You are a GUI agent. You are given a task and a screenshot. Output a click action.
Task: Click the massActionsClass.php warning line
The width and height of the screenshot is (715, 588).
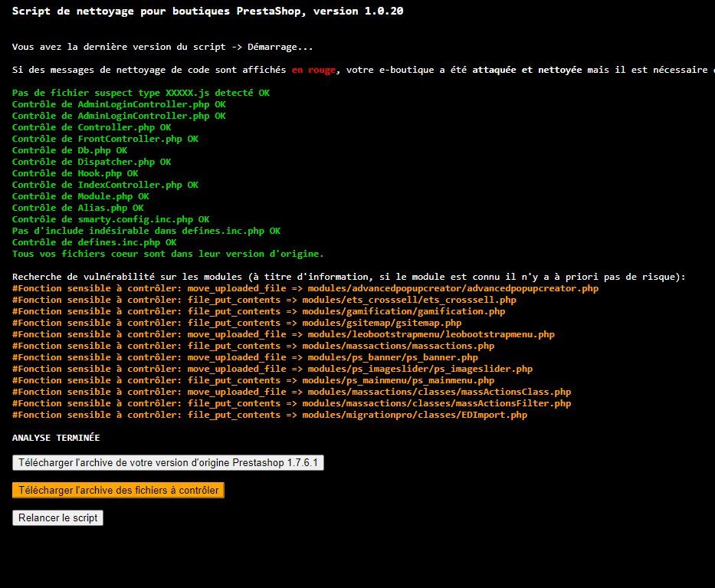[x=292, y=392]
